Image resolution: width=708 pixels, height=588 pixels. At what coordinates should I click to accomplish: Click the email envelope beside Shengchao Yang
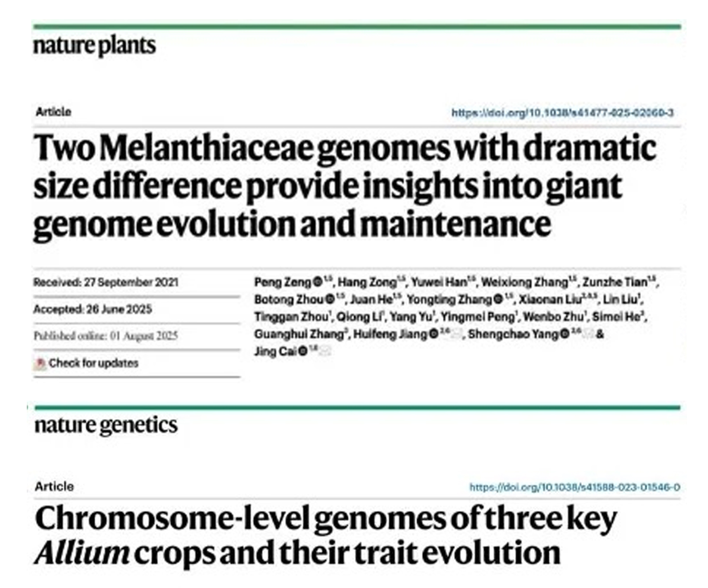pos(588,334)
